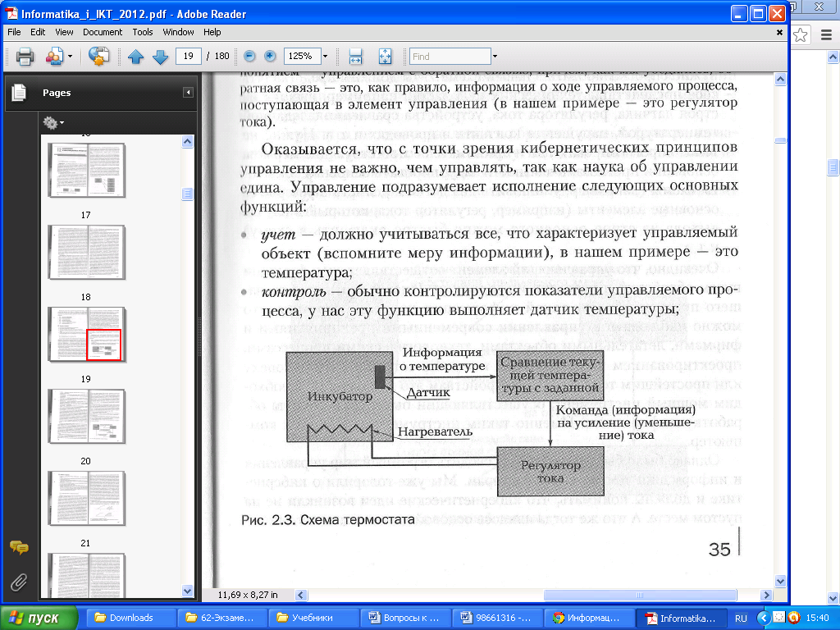The width and height of the screenshot is (840, 630).
Task: Close the document with menu bar X
Action: (779, 32)
